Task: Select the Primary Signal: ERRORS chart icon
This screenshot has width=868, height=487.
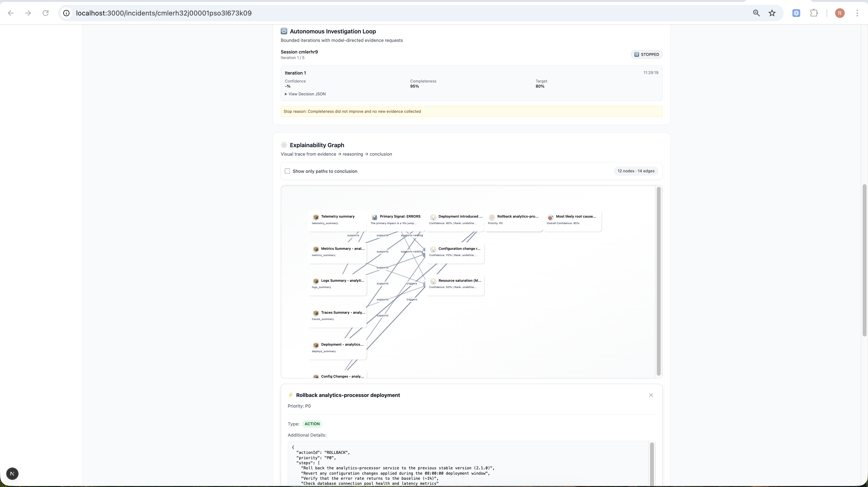Action: (374, 217)
